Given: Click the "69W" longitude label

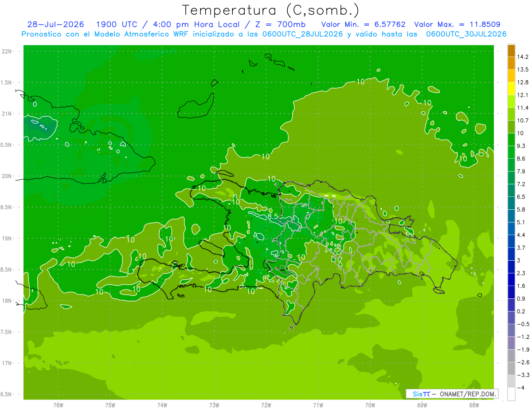Looking at the screenshot, I should [422, 405].
